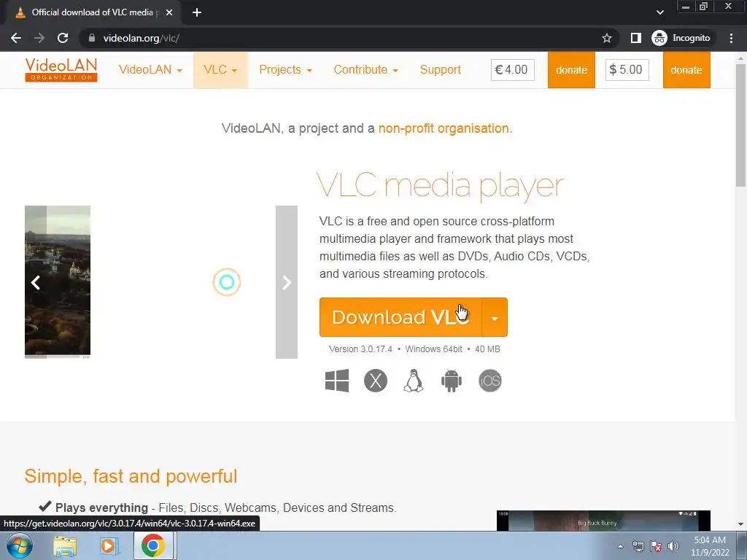
Task: Edit the $ 5.00 donation field
Action: 627,70
